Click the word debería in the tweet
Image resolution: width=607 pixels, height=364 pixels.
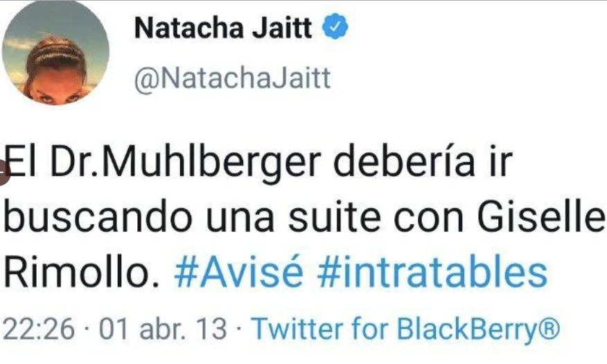(404, 161)
